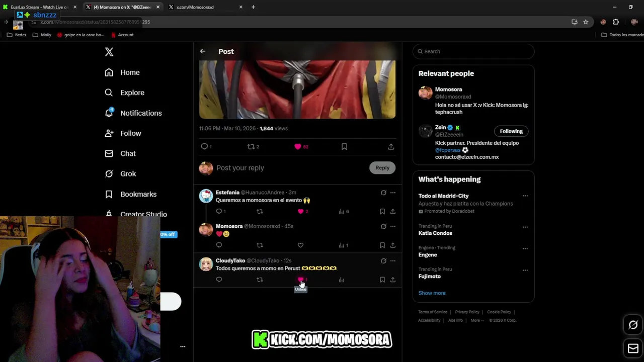Reply to CloudyTako's comment
Image resolution: width=644 pixels, height=362 pixels.
(x=219, y=280)
